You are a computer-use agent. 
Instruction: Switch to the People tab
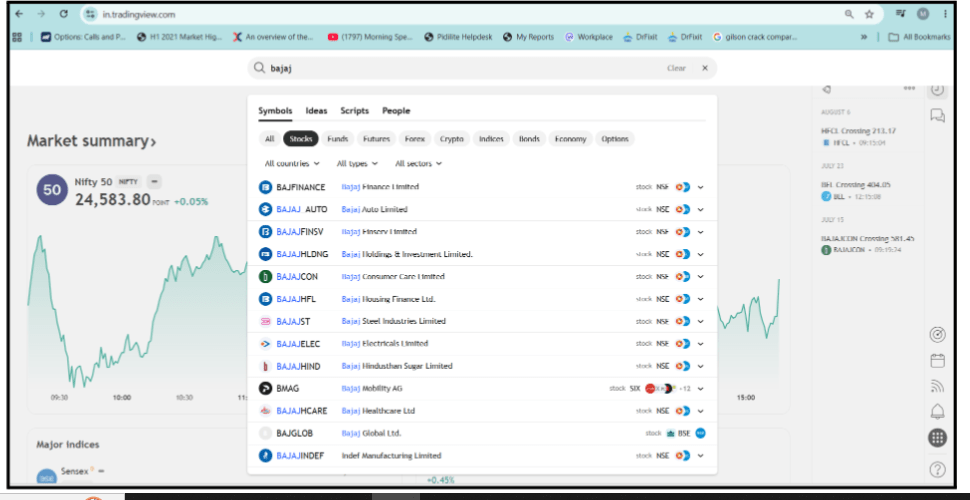pos(396,111)
